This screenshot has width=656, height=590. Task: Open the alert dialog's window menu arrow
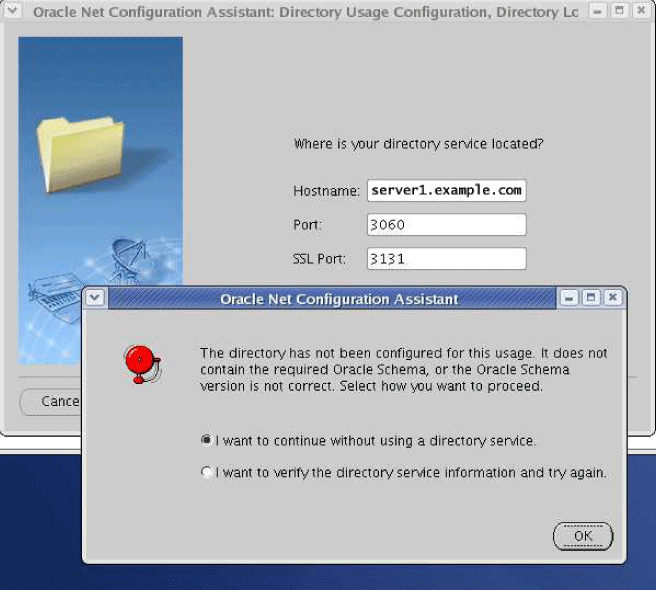coord(94,298)
